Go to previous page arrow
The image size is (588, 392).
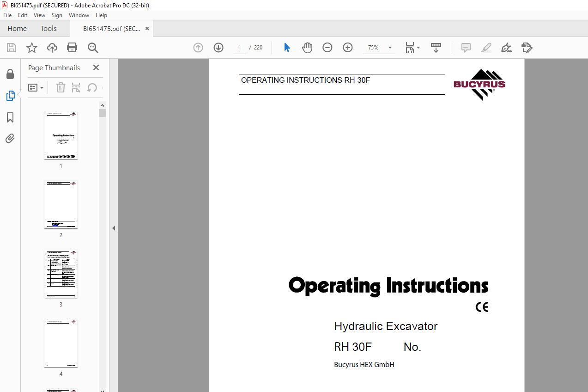pyautogui.click(x=198, y=48)
